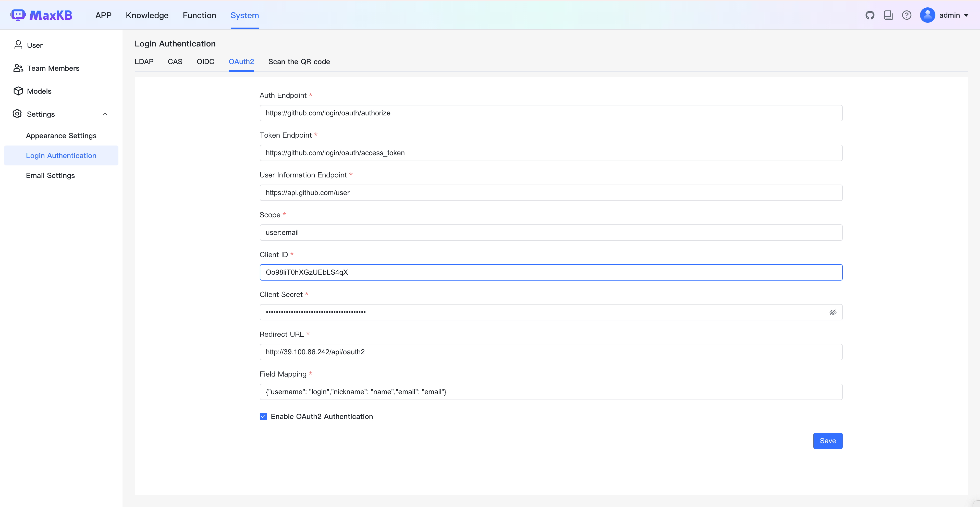This screenshot has width=980, height=507.
Task: Click the Settings gear icon
Action: click(17, 114)
